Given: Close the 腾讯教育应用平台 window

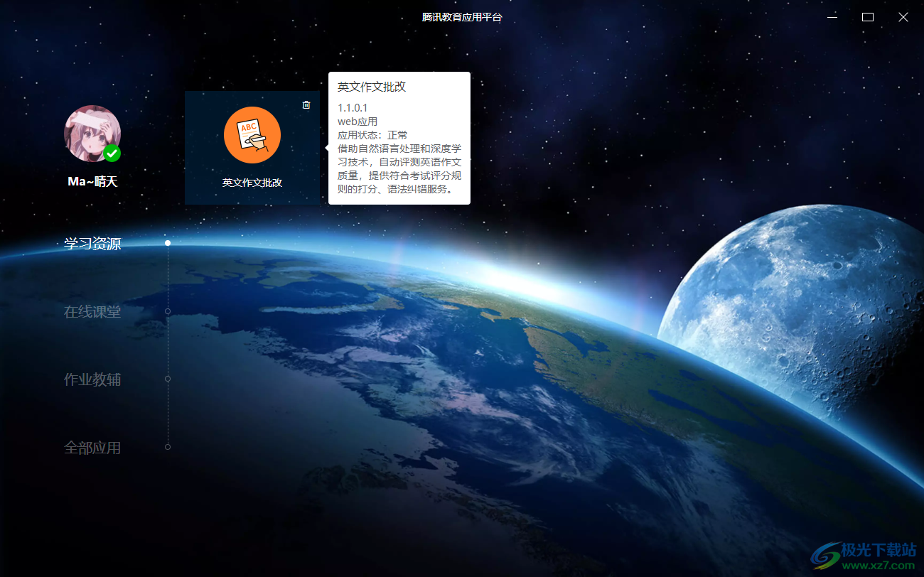Looking at the screenshot, I should point(903,17).
